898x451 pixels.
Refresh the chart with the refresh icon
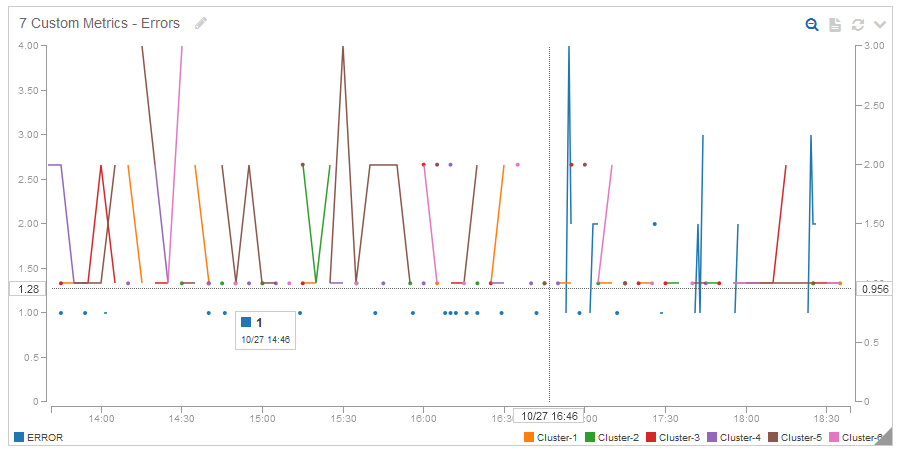click(x=858, y=25)
